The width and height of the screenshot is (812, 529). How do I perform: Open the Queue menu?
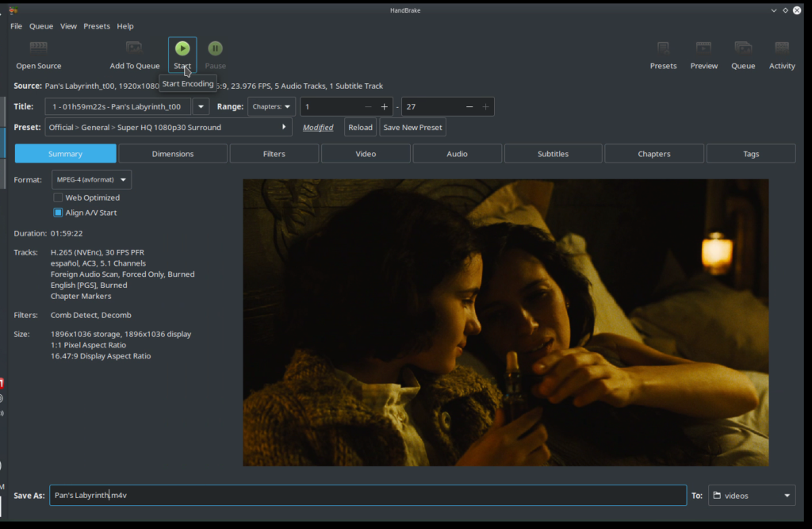(x=41, y=26)
